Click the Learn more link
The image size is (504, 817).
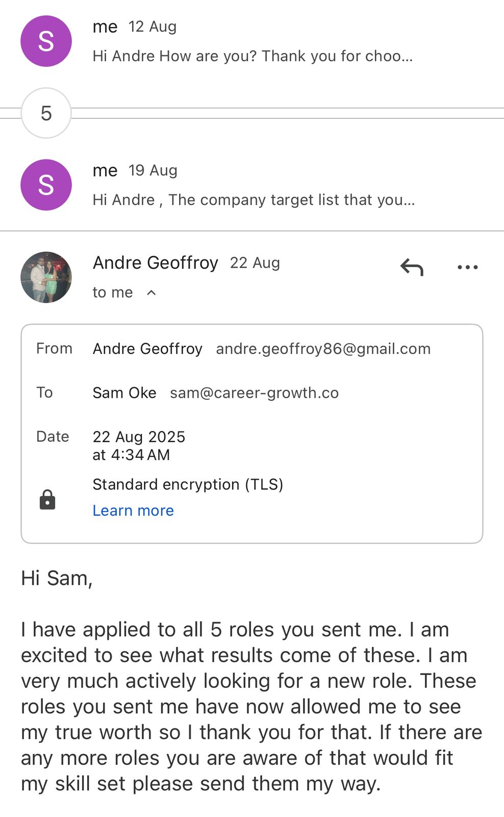click(133, 511)
